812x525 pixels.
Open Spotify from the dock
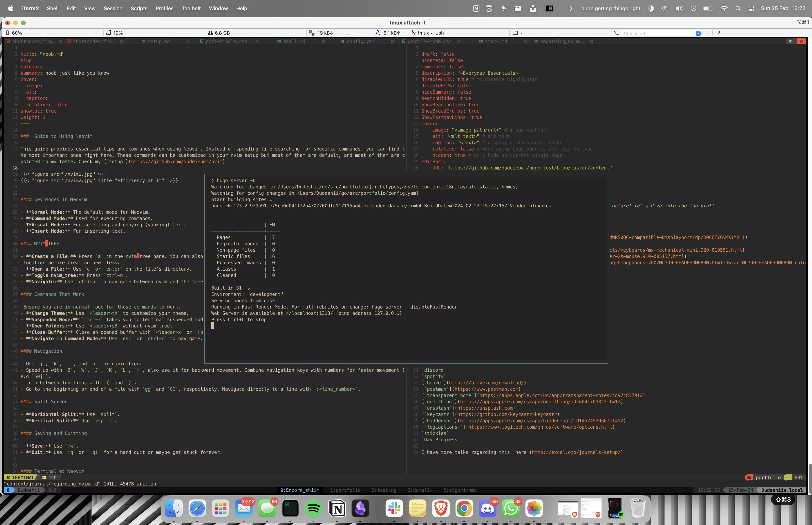pyautogui.click(x=314, y=508)
